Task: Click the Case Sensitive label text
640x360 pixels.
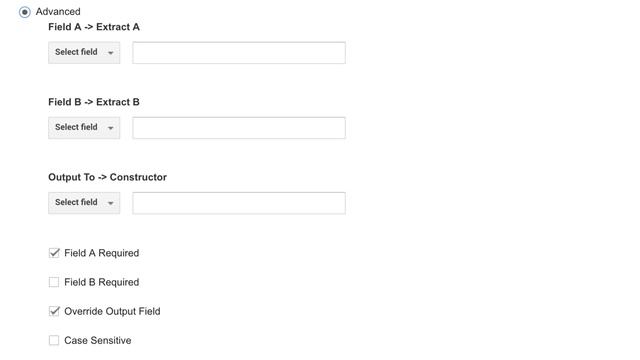Action: [98, 340]
